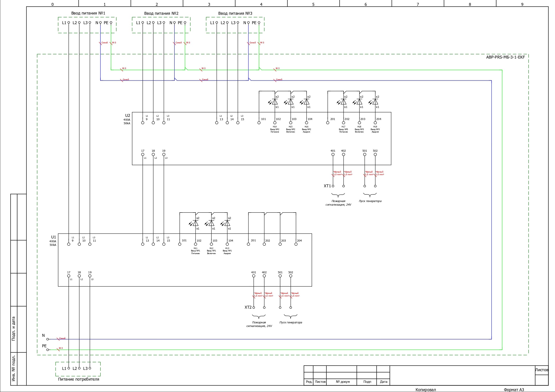Screen dimensions: 555x392
Task: Click the HL4 Ввод №2 Питание LED symbol
Action: point(275,102)
